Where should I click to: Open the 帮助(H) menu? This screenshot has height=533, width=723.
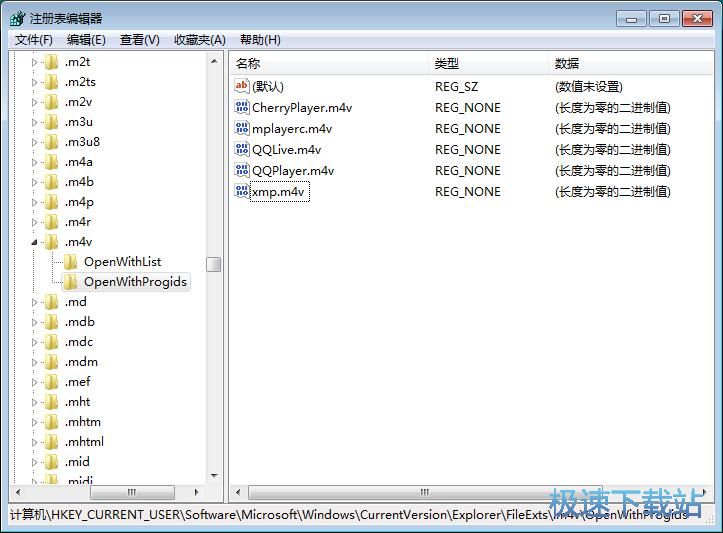[261, 40]
